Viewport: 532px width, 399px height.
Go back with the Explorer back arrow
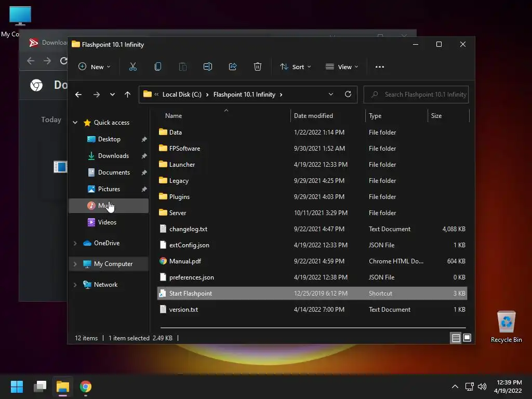(78, 95)
